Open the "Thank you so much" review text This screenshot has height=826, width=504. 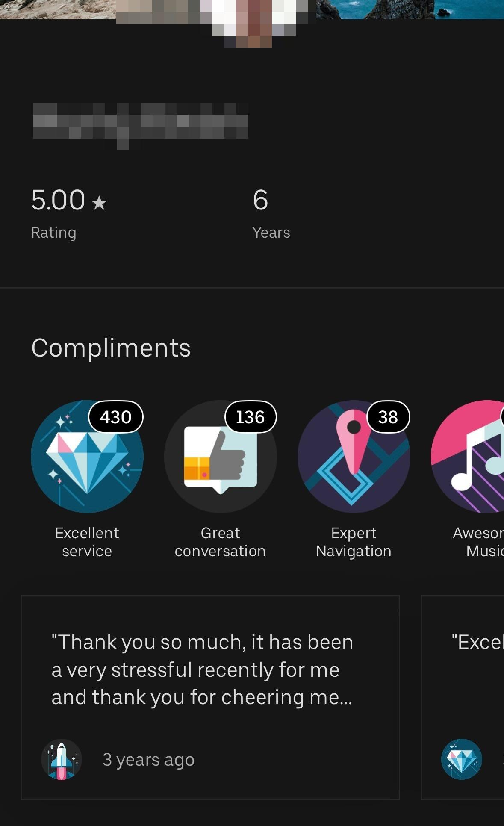tap(202, 670)
